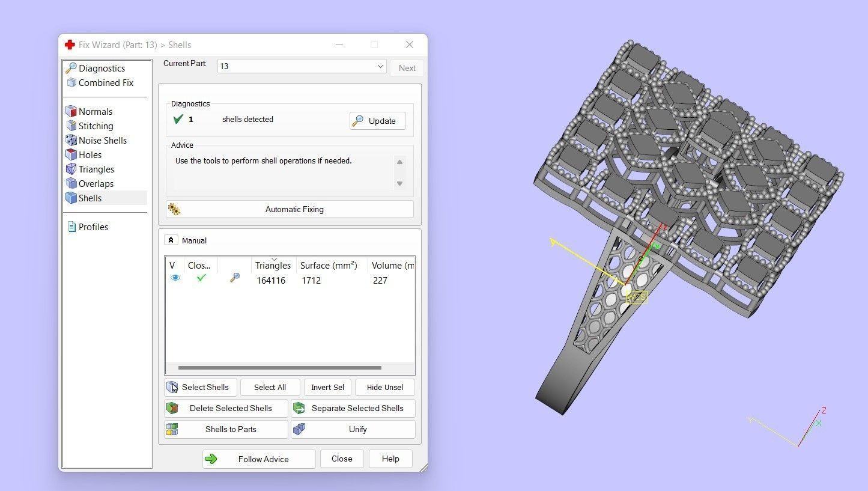Click the Profiles document icon
The height and width of the screenshot is (491, 868).
tap(71, 227)
